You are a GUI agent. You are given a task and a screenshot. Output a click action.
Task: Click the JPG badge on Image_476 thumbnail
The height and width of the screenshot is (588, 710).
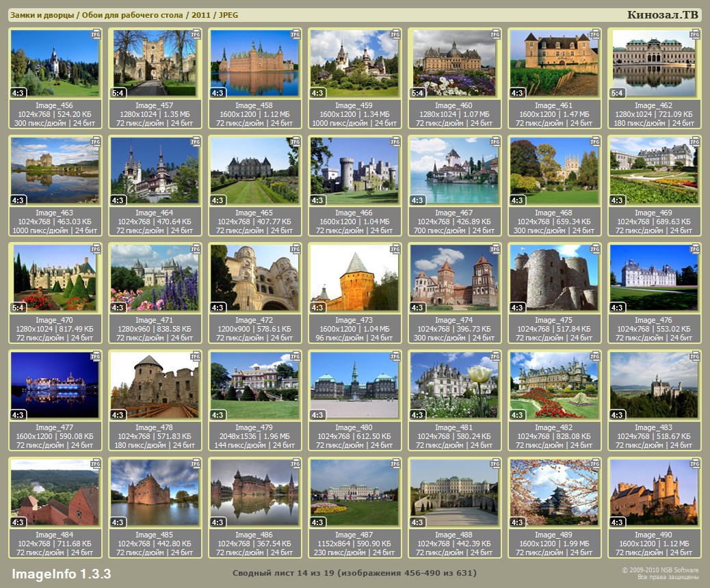(694, 249)
